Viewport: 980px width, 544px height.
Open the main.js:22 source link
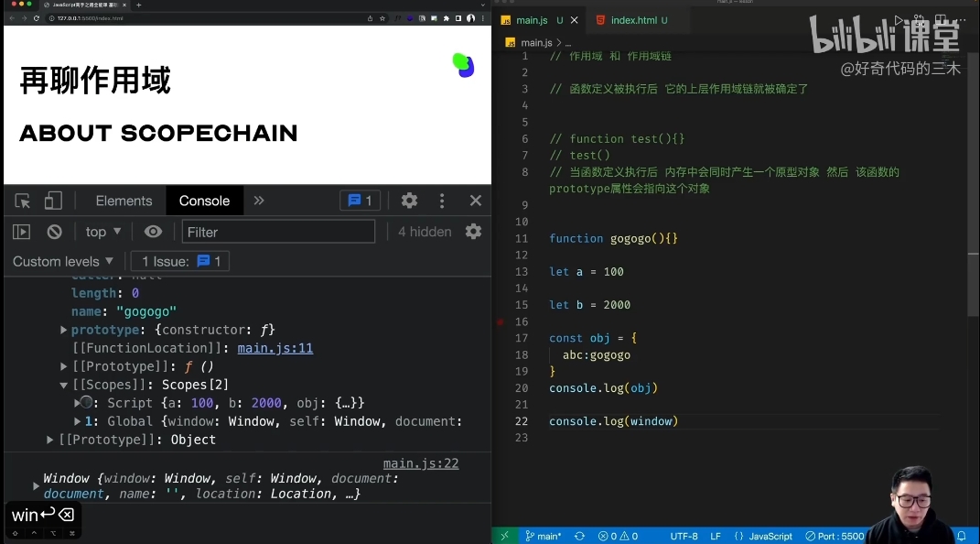coord(421,462)
